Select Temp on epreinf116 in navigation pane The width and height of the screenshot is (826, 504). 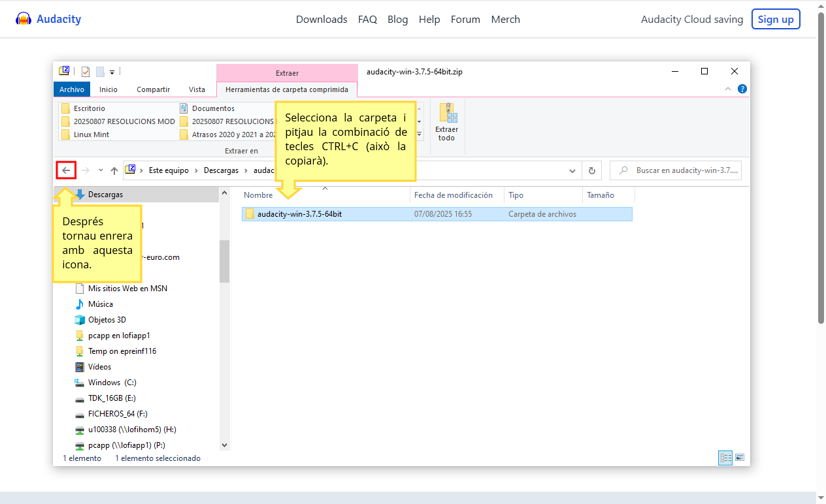122,351
